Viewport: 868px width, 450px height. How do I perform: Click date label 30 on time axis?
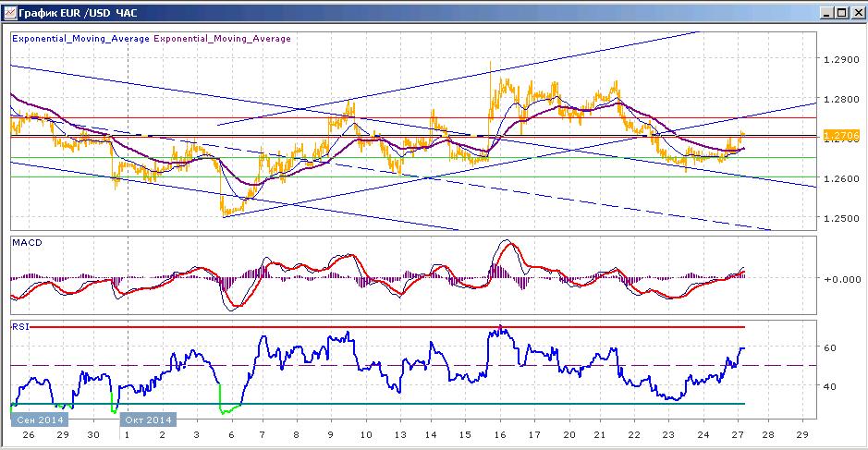coord(93,435)
